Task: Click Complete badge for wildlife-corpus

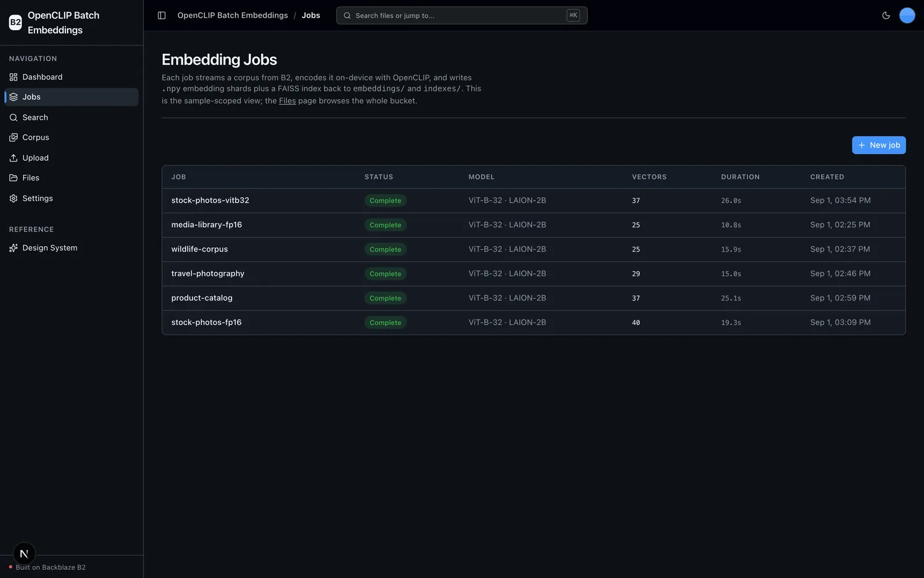Action: click(x=385, y=249)
